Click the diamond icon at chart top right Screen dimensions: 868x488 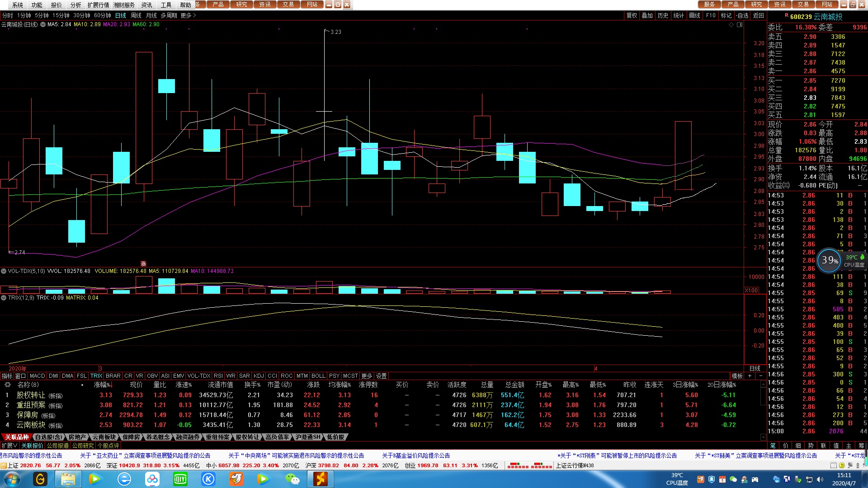(731, 25)
